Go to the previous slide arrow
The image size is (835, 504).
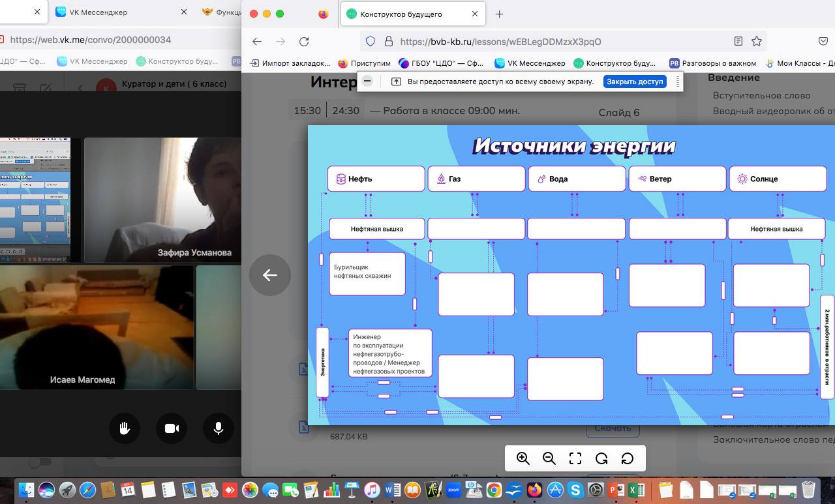[270, 275]
